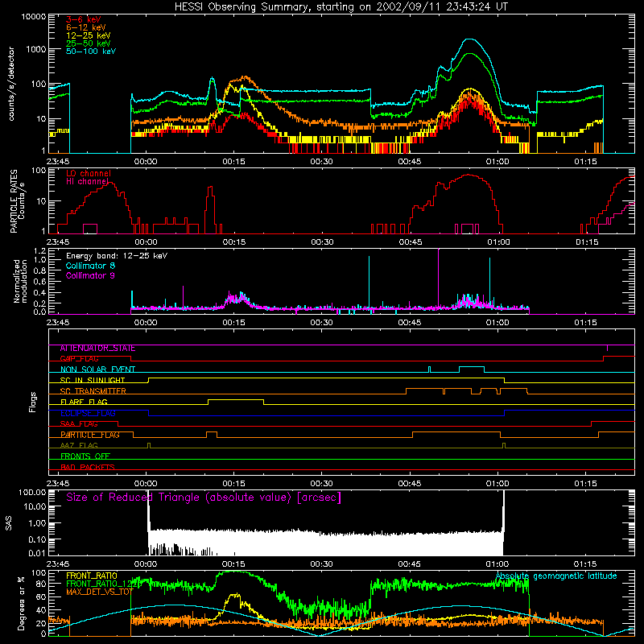Select the 25-50 keV legend label

88,43
